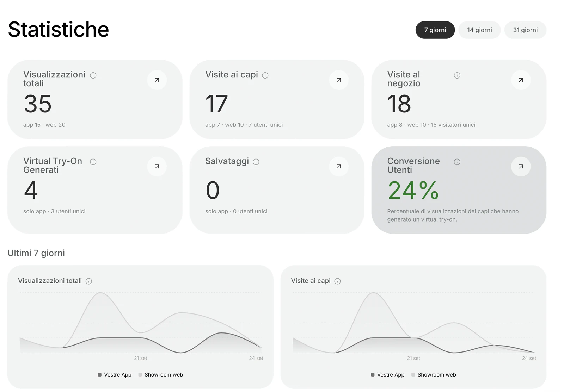
Task: Show info for Virtual Try-On Generati
Action: [x=93, y=162]
